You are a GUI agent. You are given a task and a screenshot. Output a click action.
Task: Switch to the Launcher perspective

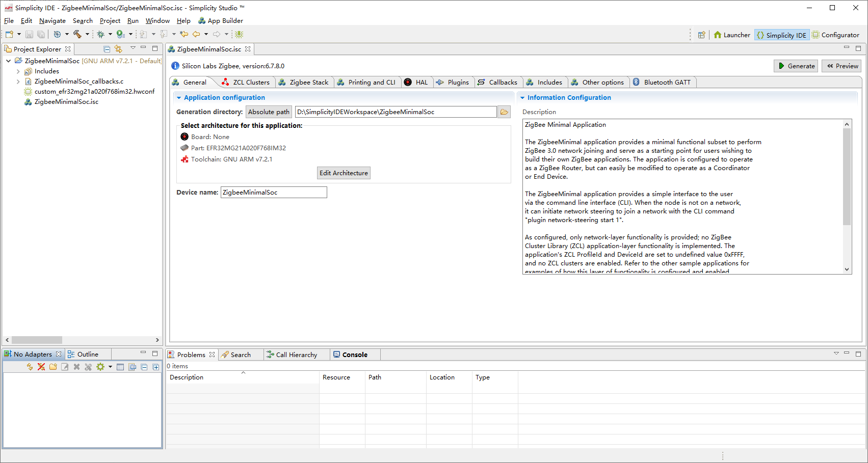732,35
